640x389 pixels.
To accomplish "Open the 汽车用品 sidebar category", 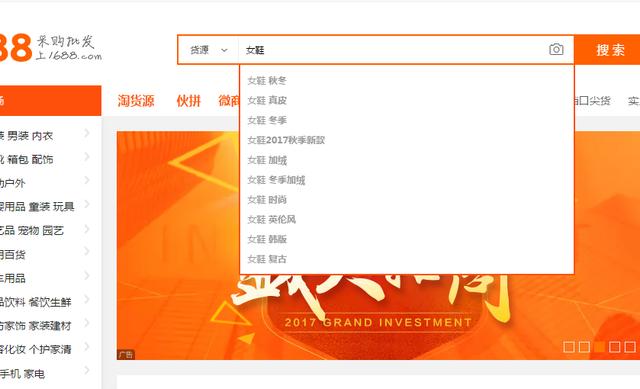I will (x=13, y=278).
